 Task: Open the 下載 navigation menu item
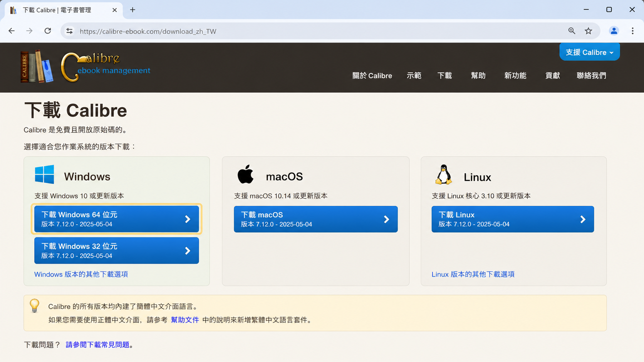444,76
